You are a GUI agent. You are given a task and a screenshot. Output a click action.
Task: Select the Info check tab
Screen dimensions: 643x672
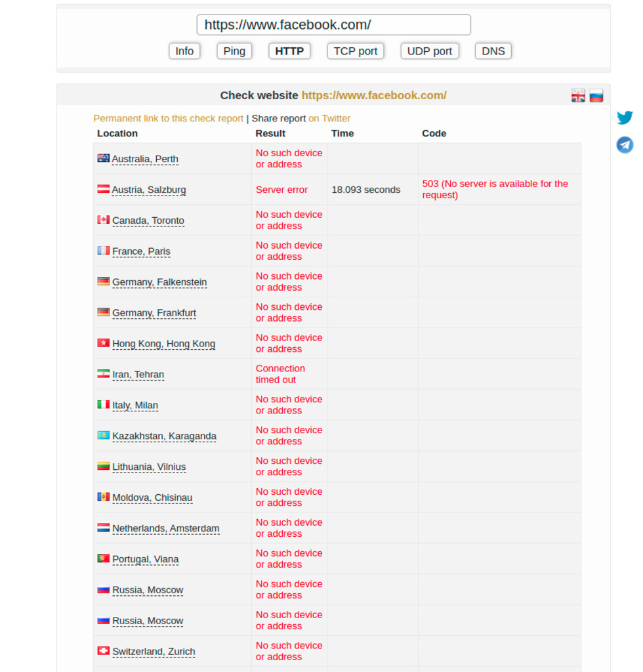point(184,51)
